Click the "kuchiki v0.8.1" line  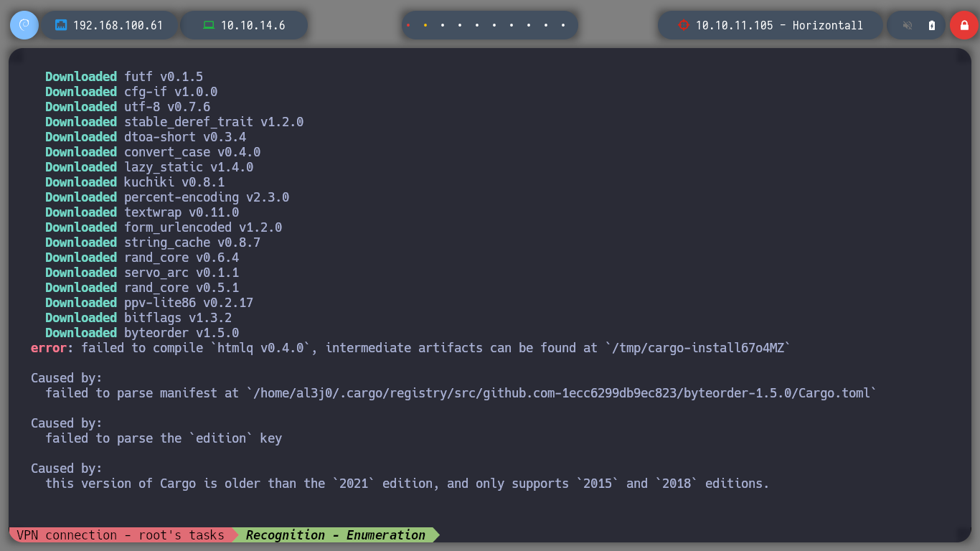(174, 182)
